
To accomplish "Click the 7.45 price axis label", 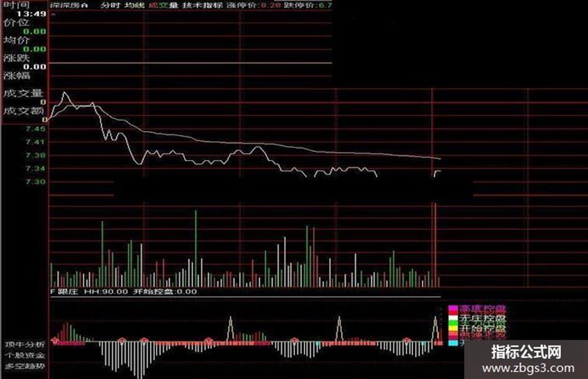I will coord(35,129).
